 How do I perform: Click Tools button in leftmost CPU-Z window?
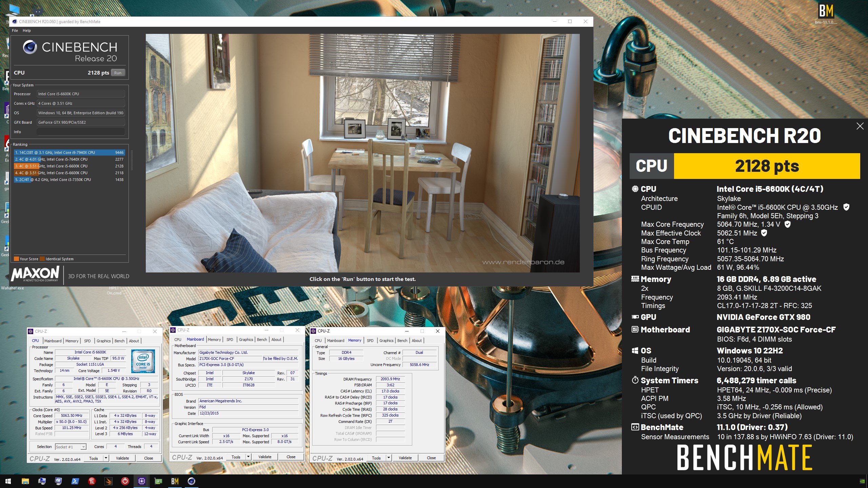[94, 458]
